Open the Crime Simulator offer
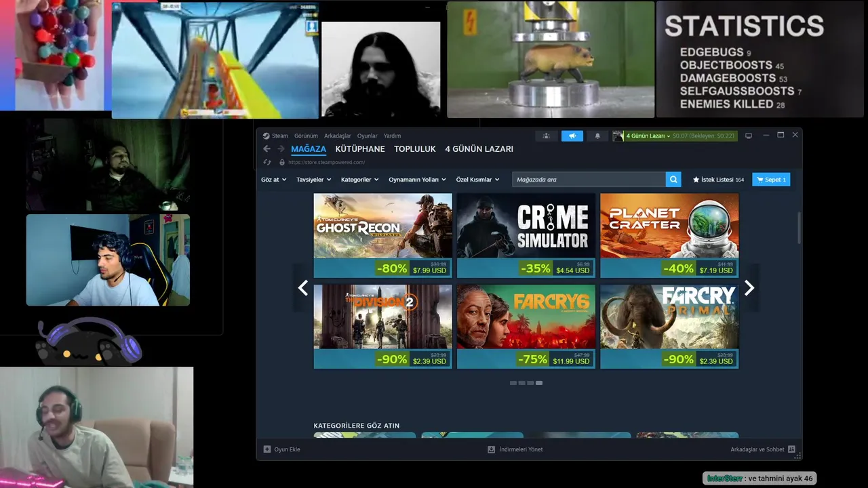Screen dimensions: 868x488 [x=526, y=236]
